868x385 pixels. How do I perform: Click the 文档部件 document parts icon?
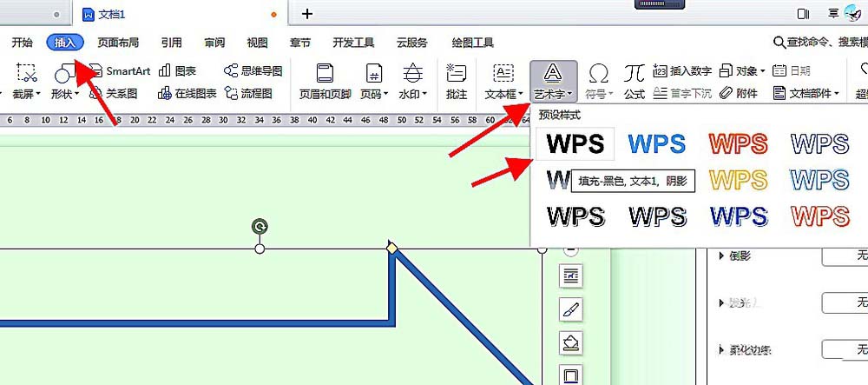[x=779, y=93]
